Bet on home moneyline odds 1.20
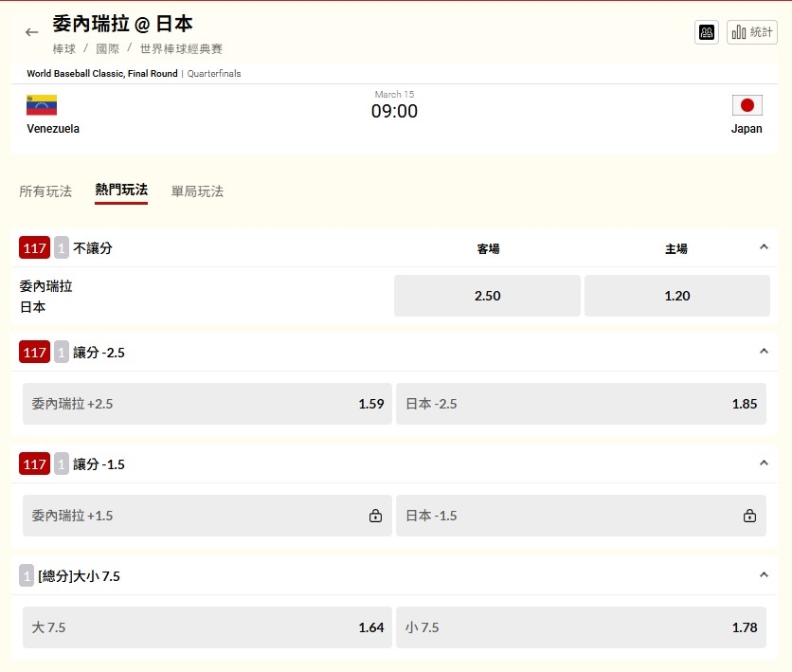This screenshot has width=792, height=672. pyautogui.click(x=676, y=296)
